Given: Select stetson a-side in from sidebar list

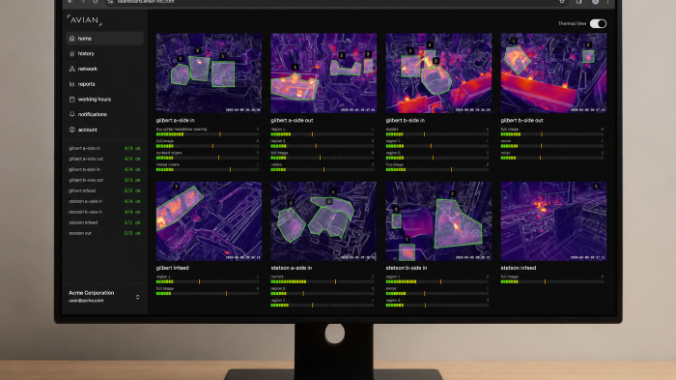Looking at the screenshot, I should pyautogui.click(x=85, y=201).
